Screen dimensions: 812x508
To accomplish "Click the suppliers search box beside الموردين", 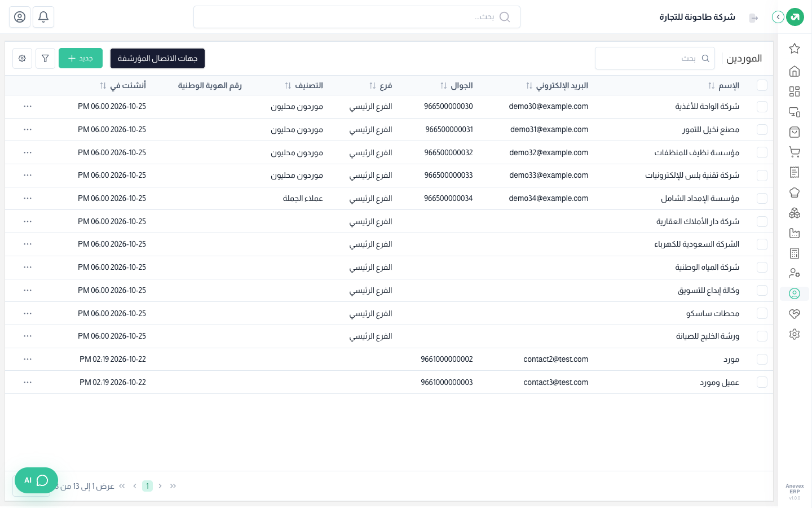I will click(655, 58).
